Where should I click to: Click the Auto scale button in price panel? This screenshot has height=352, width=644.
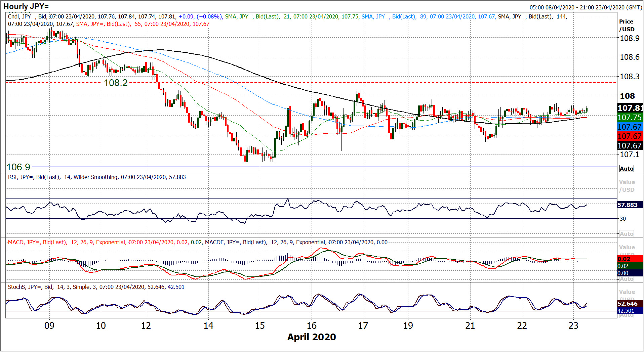click(x=627, y=169)
